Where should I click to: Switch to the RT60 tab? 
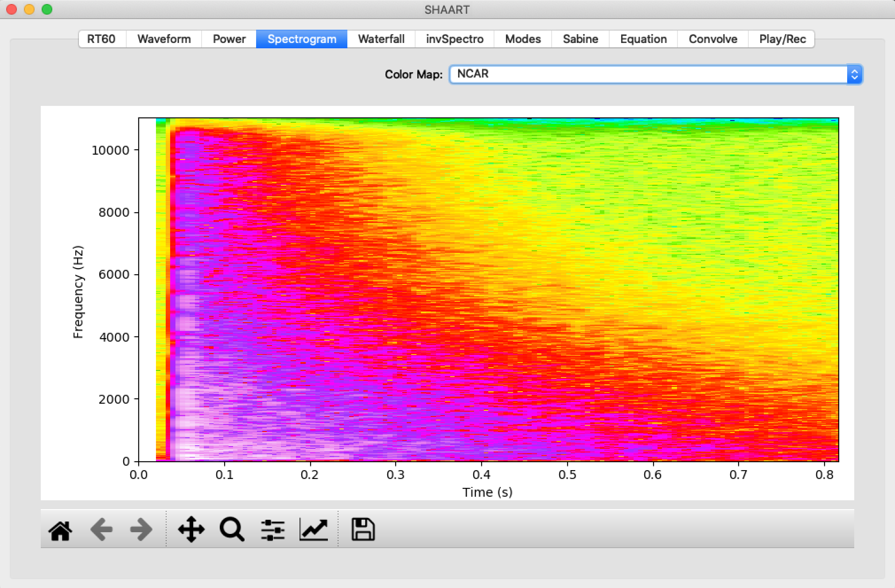tap(101, 39)
